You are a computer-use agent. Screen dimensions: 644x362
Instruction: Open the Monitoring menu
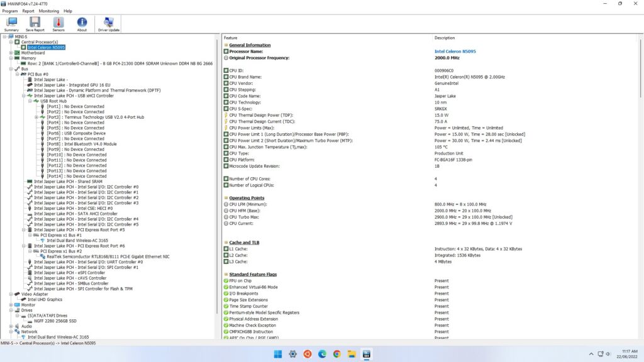48,11
